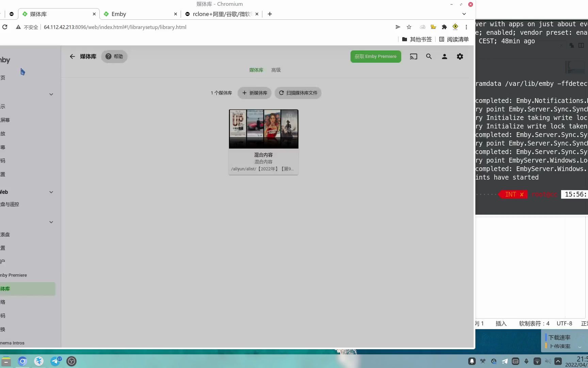588x368 pixels.
Task: Open the 混合内容 library thumbnail
Action: pos(264,129)
